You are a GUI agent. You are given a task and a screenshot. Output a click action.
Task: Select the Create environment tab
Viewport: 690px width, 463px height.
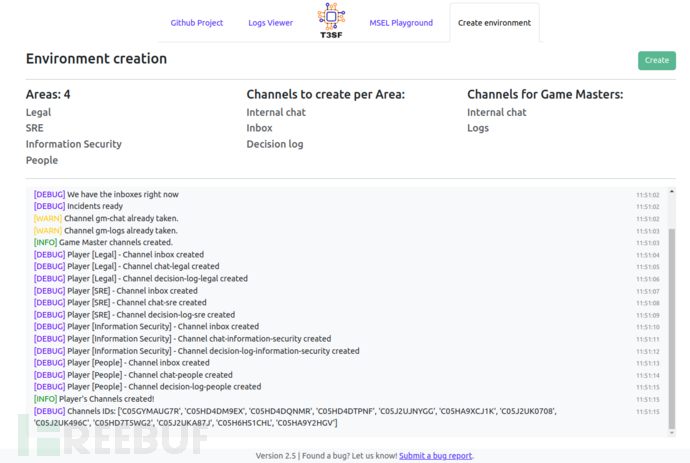(x=494, y=23)
